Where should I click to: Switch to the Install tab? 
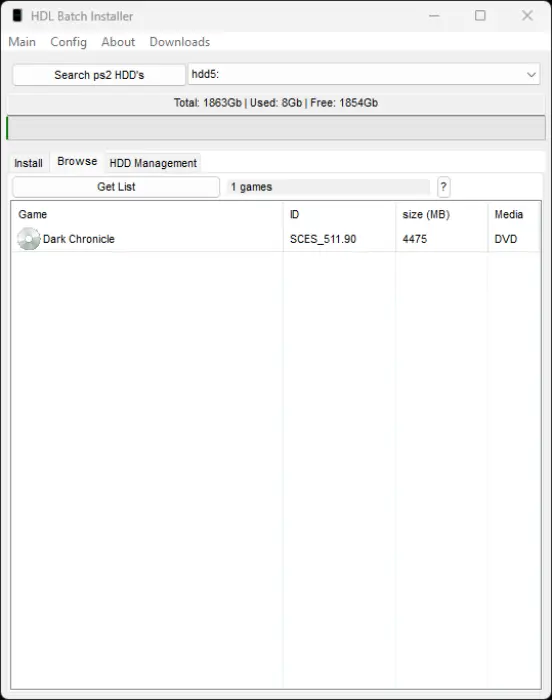coord(29,163)
